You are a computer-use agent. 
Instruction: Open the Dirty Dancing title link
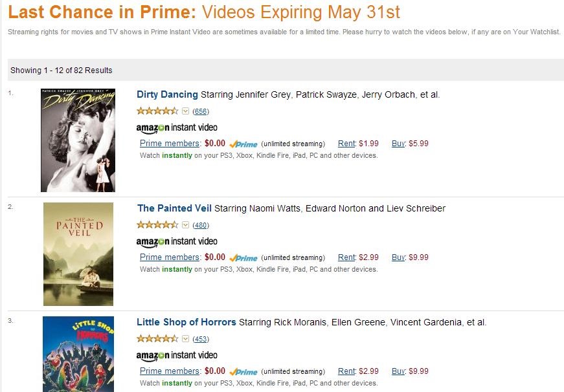click(x=167, y=94)
